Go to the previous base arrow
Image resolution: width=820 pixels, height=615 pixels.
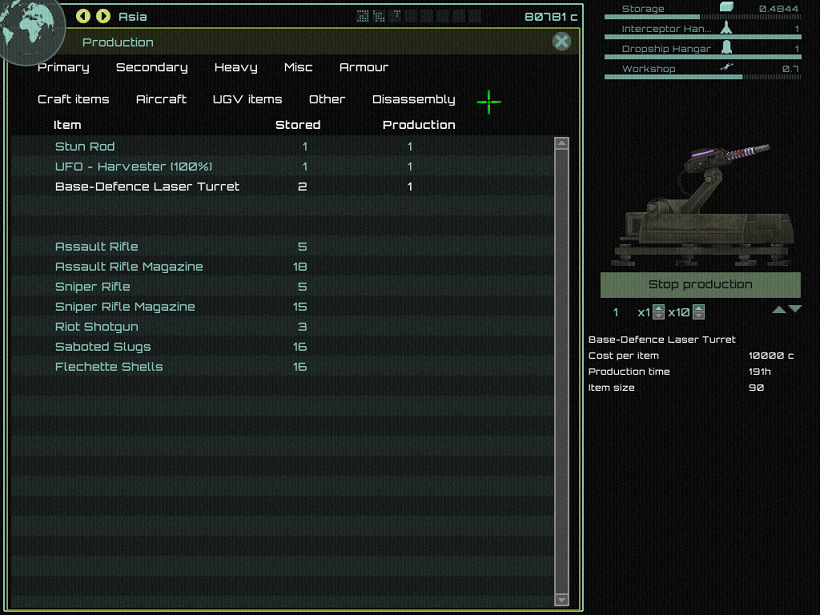(83, 16)
